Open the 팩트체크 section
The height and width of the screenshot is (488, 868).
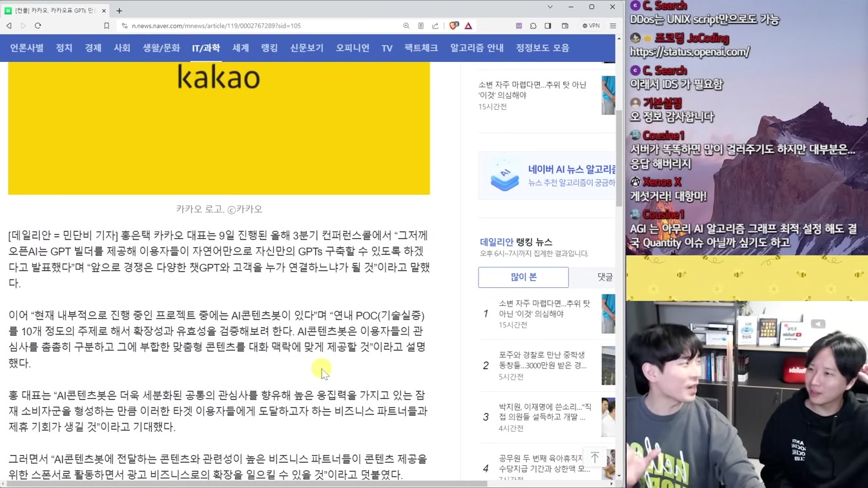coord(421,48)
